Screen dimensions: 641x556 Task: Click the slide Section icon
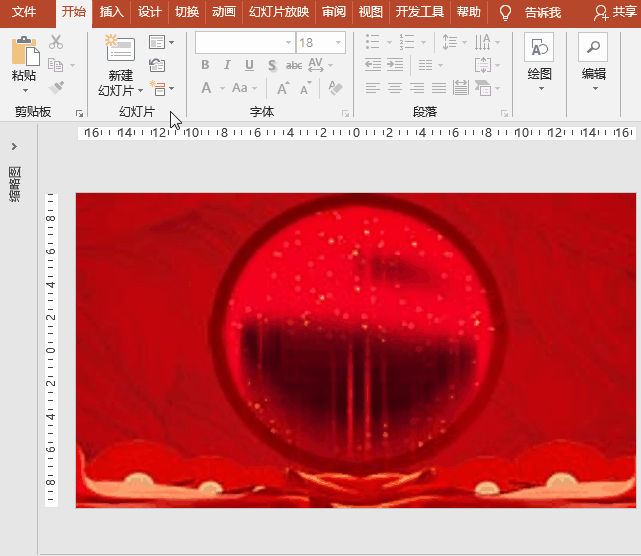point(157,88)
